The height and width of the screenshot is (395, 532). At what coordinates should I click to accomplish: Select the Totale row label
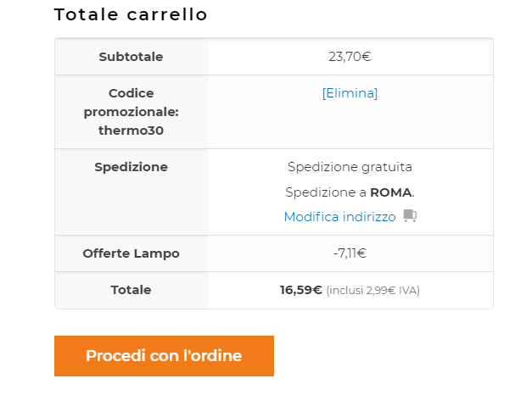[x=131, y=290]
